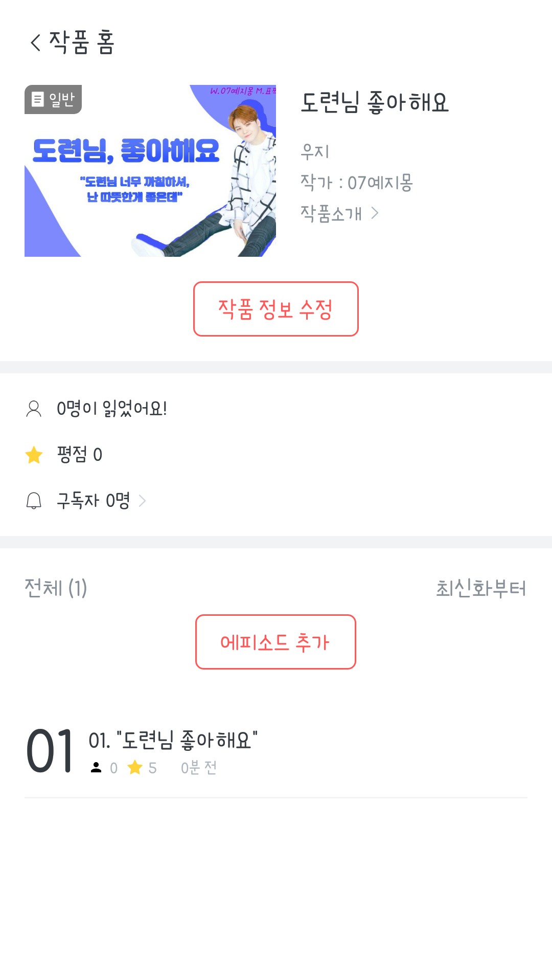
Task: Tap the 도련님 좋아해요 work title
Action: 375,102
